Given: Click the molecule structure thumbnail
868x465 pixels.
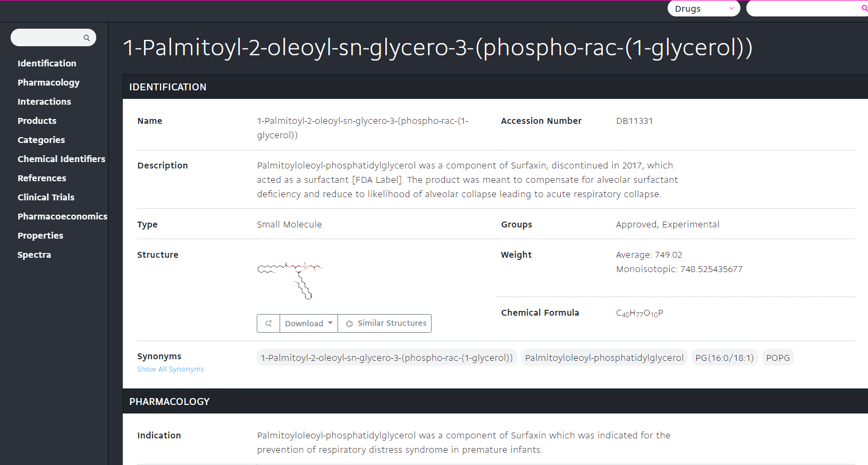Looking at the screenshot, I should (x=290, y=280).
